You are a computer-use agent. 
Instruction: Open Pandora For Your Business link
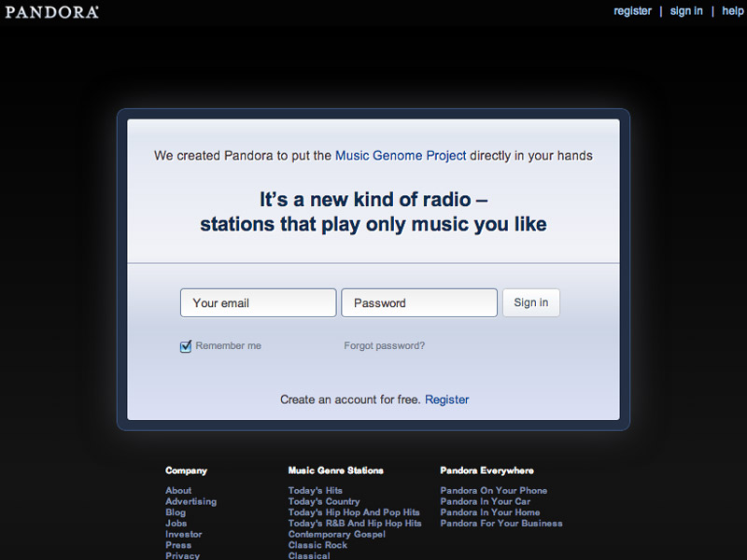(501, 524)
